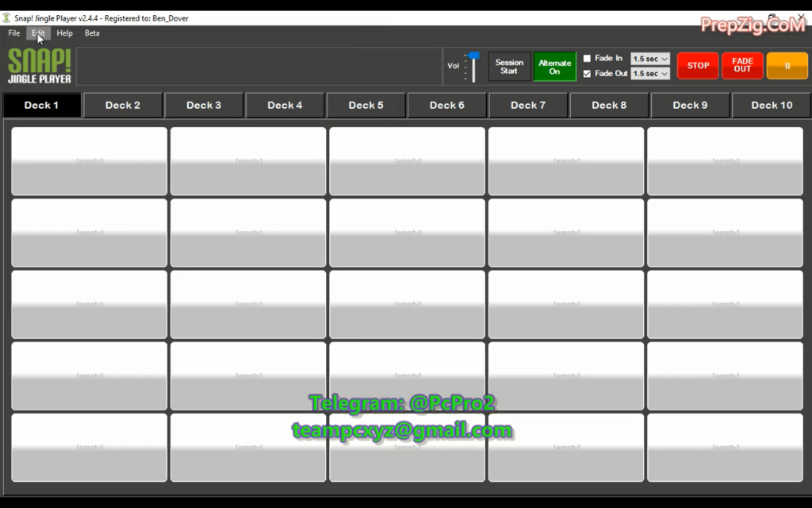812x508 pixels.
Task: Select the Deck 6 tab
Action: [447, 105]
